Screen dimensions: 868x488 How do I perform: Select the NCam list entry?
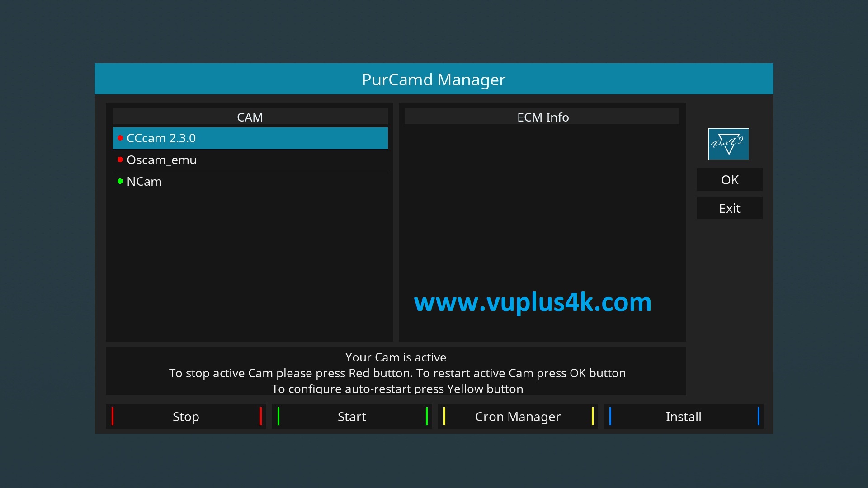pos(250,182)
